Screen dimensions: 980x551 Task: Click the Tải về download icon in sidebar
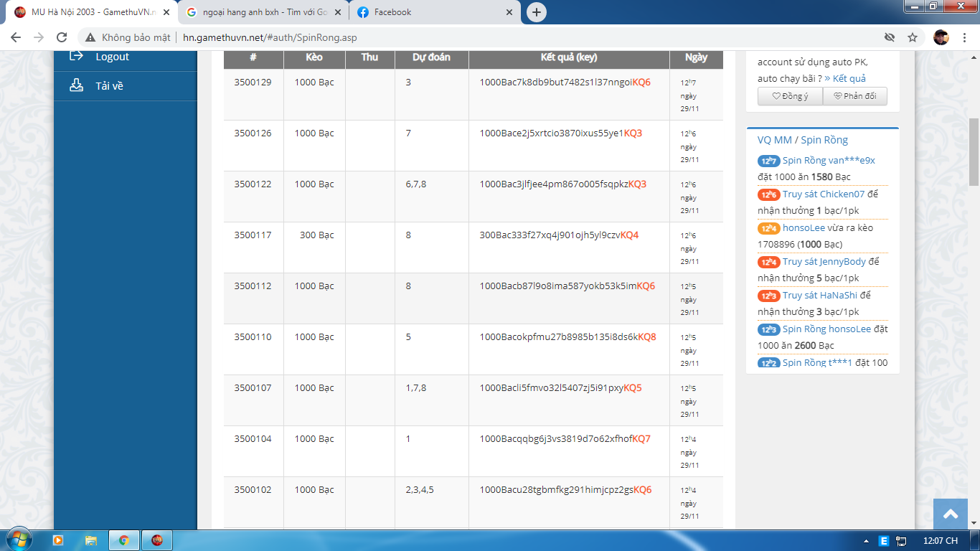pyautogui.click(x=76, y=85)
